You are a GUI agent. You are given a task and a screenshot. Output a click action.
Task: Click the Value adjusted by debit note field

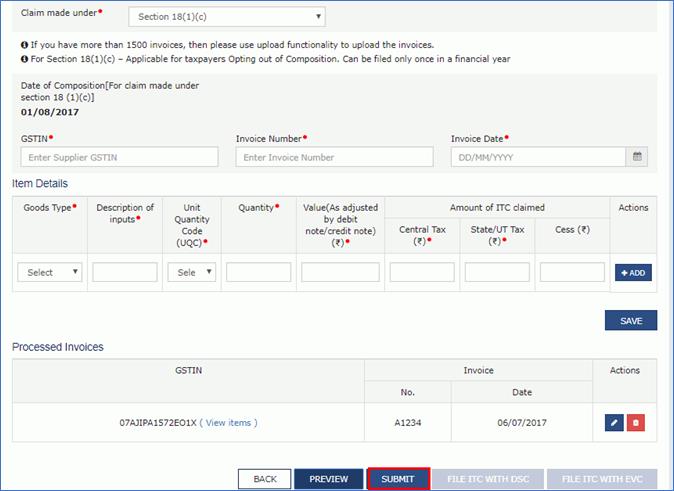point(340,272)
